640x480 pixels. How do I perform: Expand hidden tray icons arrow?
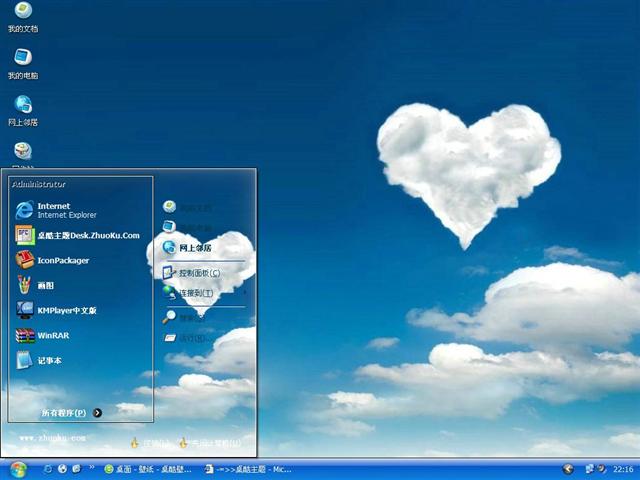click(568, 469)
